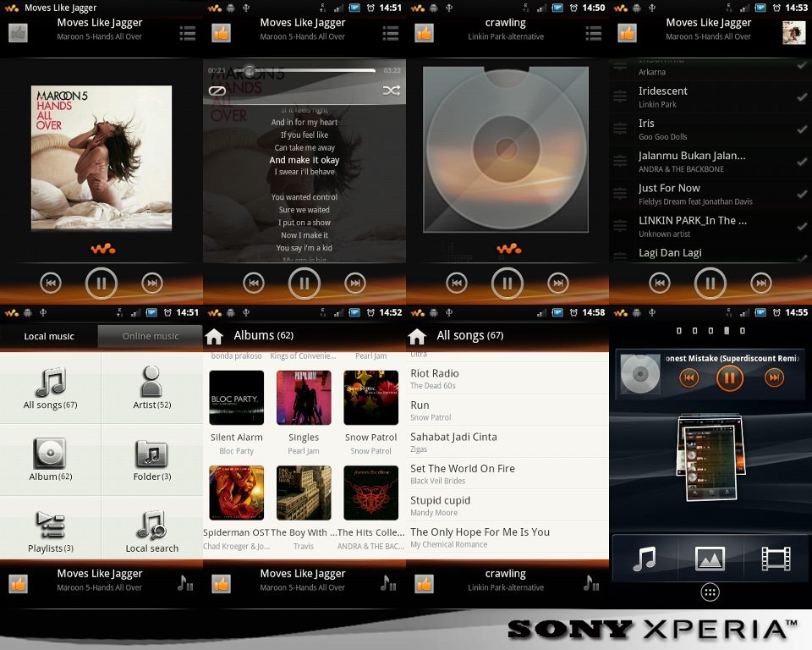Grab the reorder handle beside Iridescent
Screen dimensions: 812x650
pos(620,96)
